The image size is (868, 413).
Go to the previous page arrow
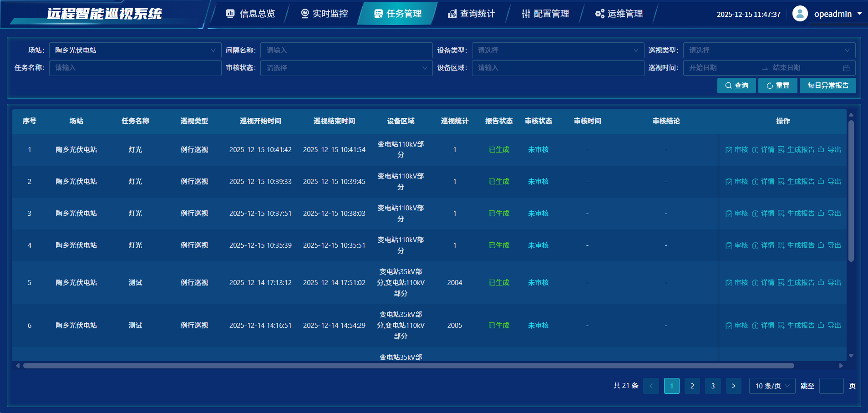pos(651,386)
